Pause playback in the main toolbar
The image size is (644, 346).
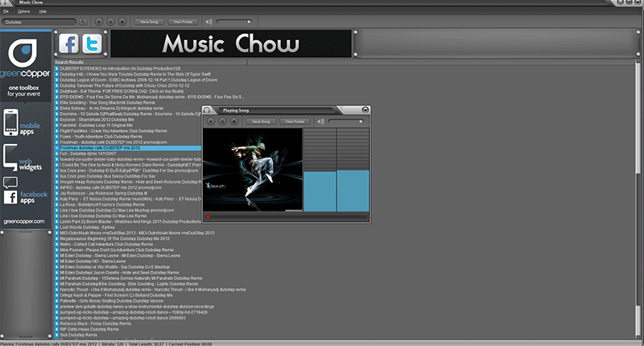[110, 22]
